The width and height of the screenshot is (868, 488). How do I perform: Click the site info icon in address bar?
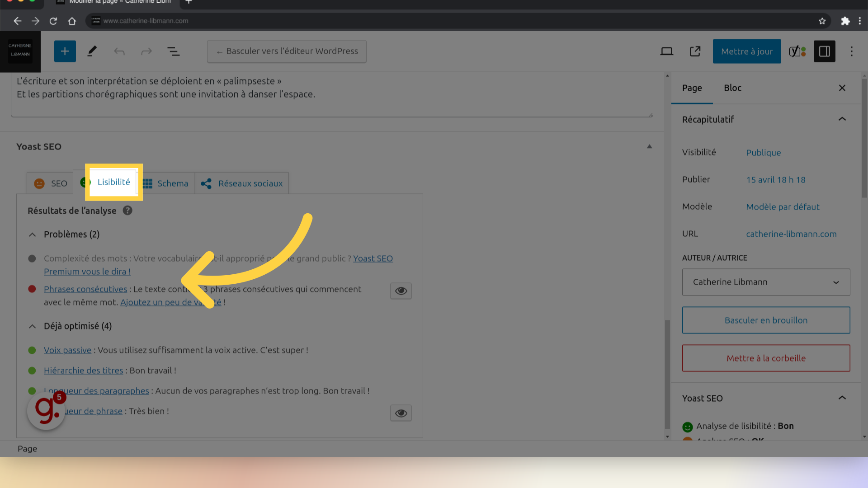[96, 21]
